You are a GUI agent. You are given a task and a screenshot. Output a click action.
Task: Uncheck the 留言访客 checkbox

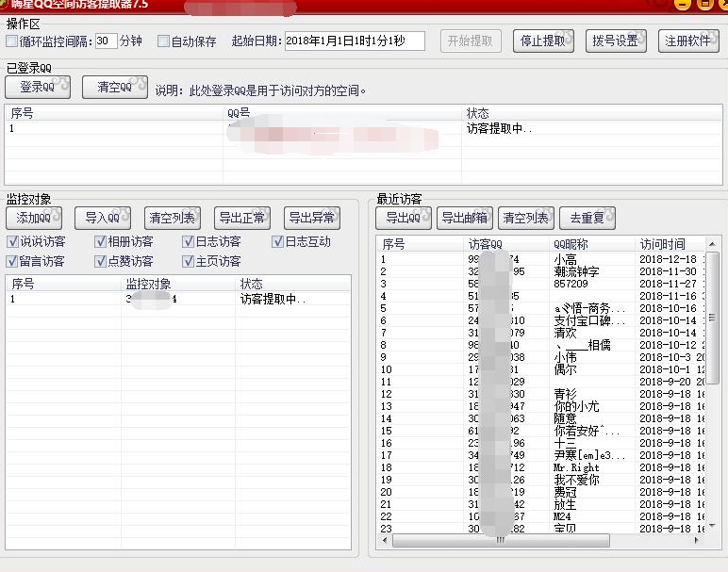12,261
